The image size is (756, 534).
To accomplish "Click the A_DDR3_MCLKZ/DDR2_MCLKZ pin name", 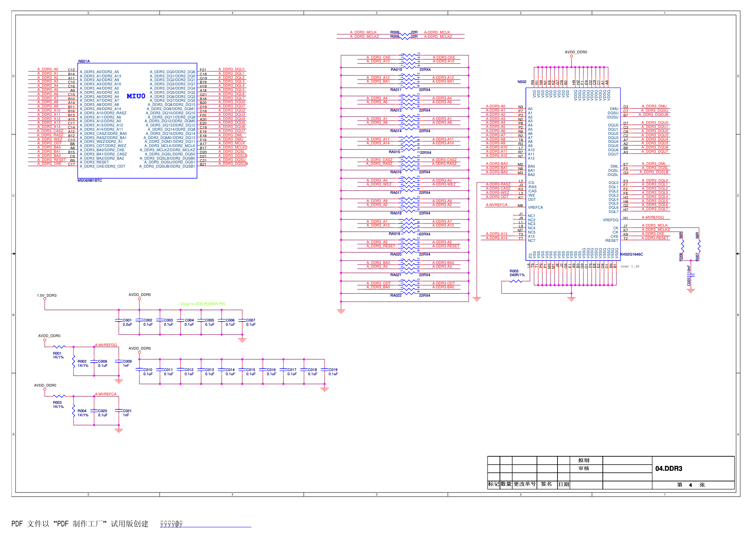I will click(x=167, y=150).
